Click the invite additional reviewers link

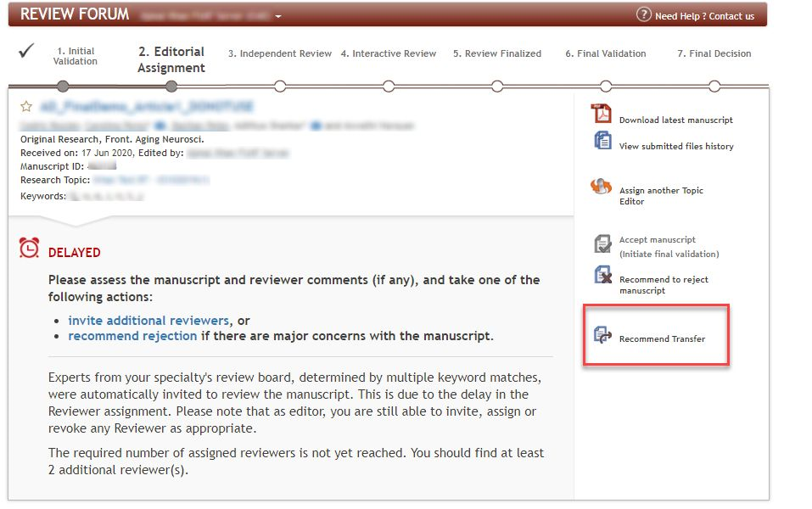(148, 321)
